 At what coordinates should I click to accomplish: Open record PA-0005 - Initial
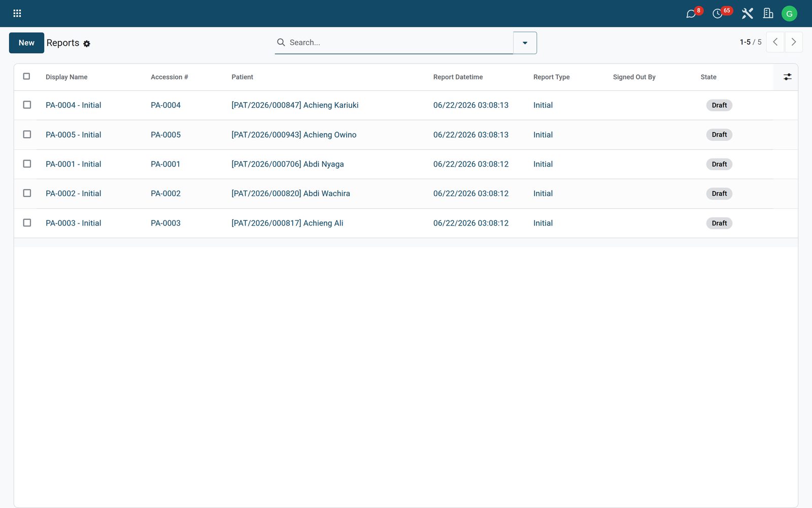(73, 135)
